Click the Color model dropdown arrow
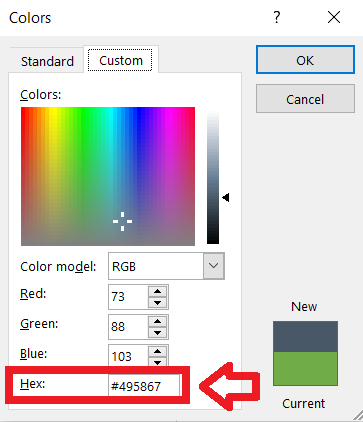This screenshot has height=422, width=363. [x=213, y=266]
